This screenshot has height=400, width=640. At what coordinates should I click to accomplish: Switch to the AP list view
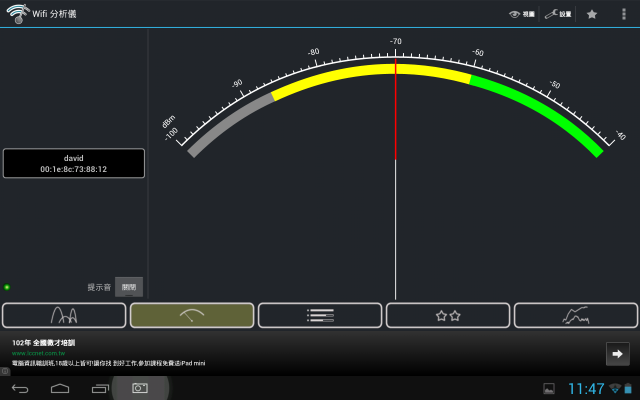click(x=320, y=315)
